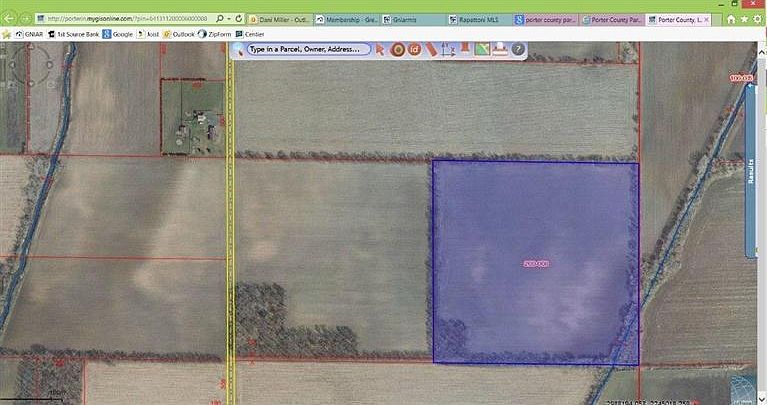Switch to the Gniarmls tab
Viewport: 767px width, 405px height.
pyautogui.click(x=413, y=20)
